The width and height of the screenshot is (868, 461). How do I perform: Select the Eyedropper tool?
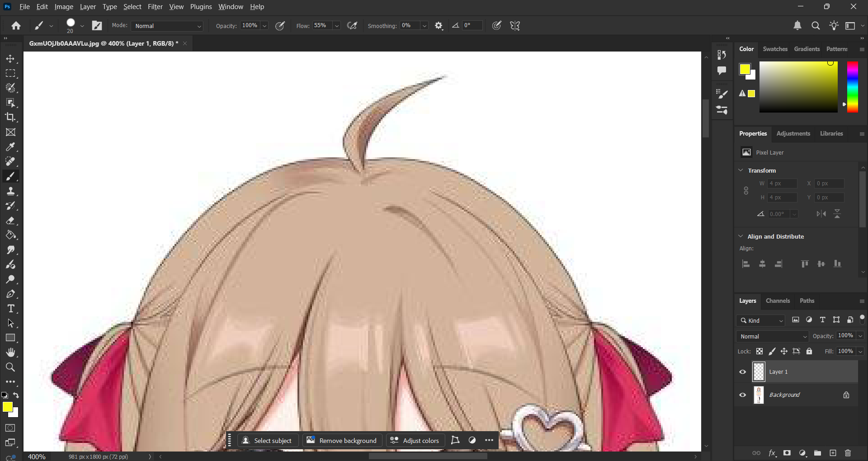[10, 147]
